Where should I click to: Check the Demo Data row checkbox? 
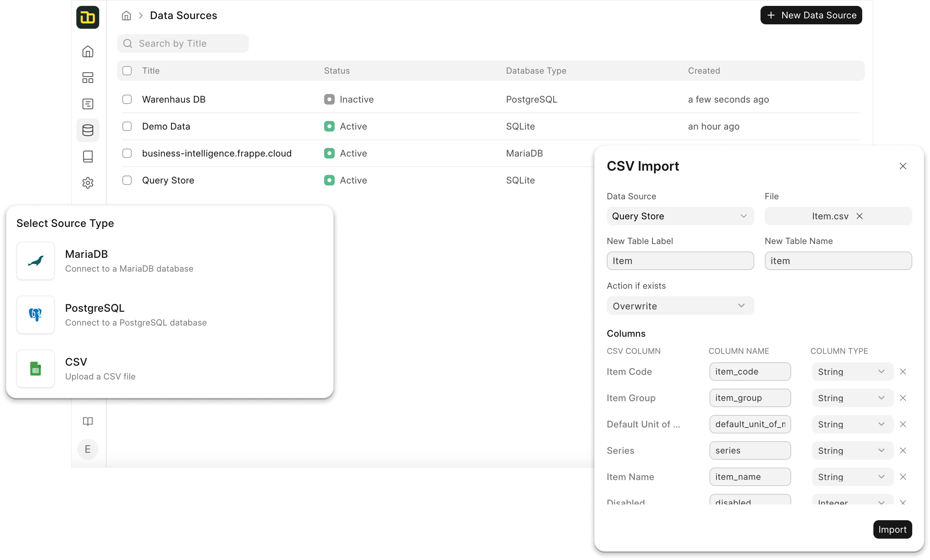127,126
